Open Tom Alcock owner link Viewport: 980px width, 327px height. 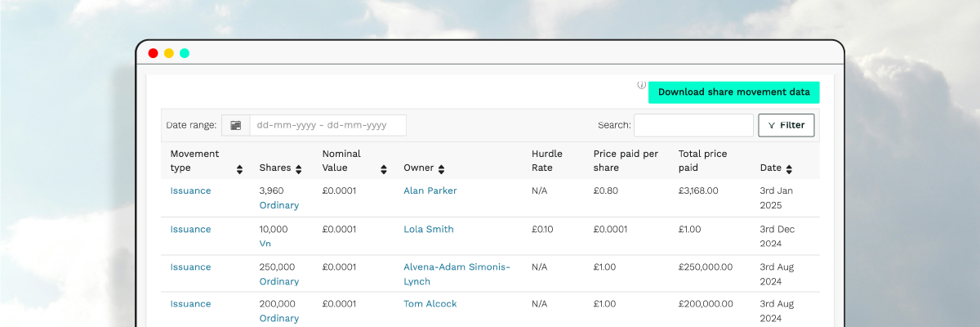click(x=430, y=303)
